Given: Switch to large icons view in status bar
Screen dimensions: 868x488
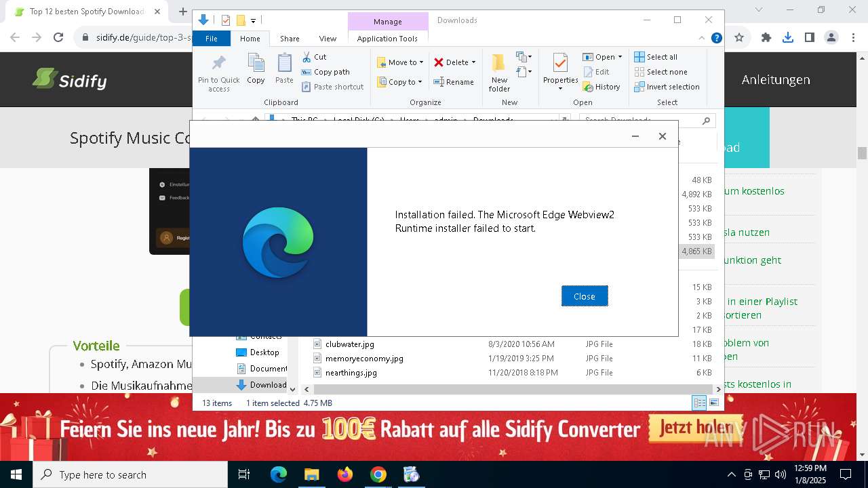Looking at the screenshot, I should pyautogui.click(x=713, y=403).
